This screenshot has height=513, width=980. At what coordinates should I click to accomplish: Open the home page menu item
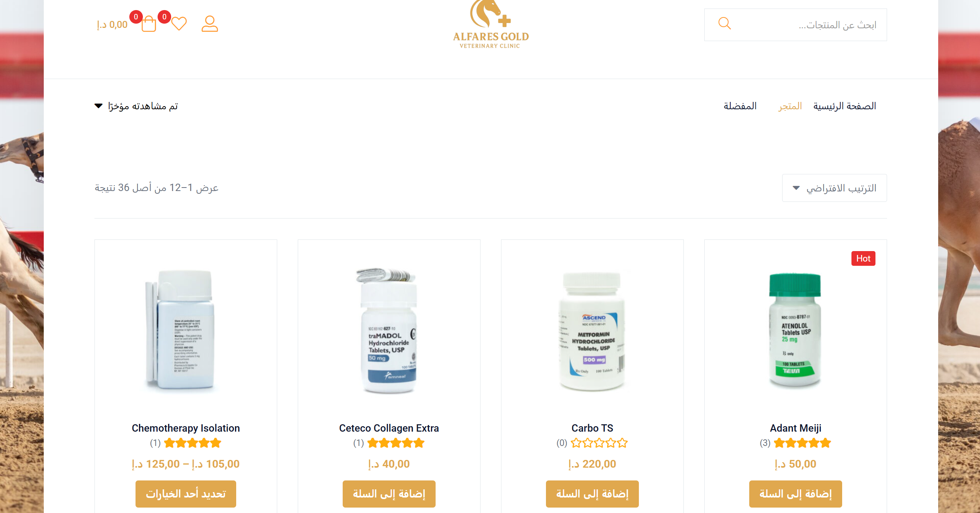[x=844, y=106]
